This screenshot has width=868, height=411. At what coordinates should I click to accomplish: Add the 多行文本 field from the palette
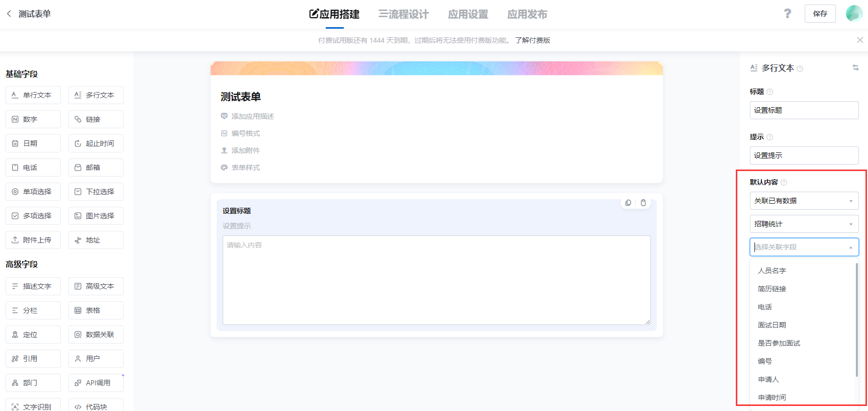[x=96, y=95]
